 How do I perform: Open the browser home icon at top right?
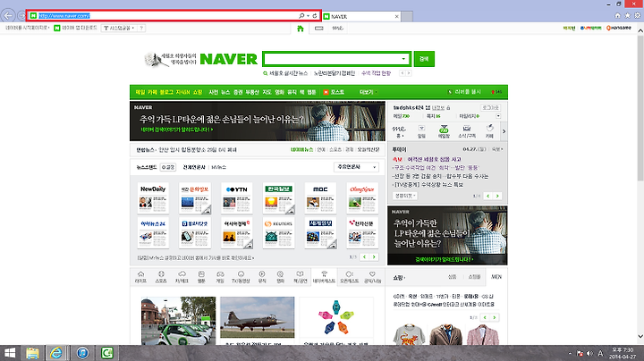tap(617, 15)
